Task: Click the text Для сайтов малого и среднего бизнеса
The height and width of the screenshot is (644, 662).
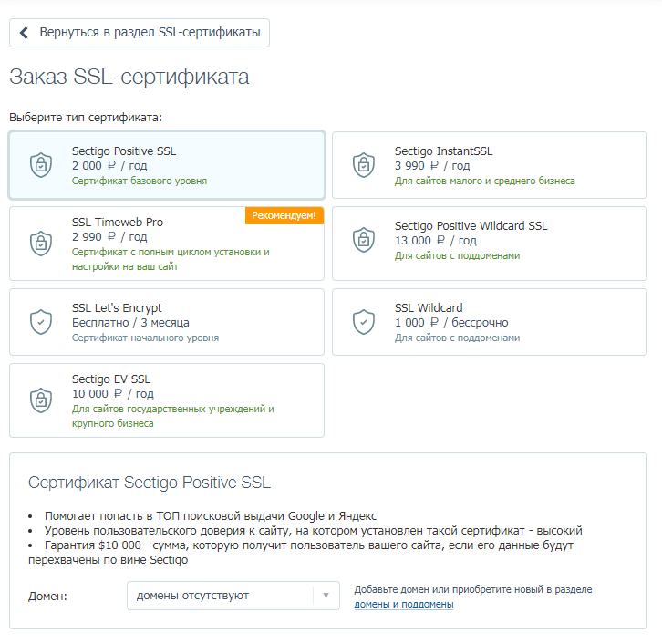Action: coord(485,182)
